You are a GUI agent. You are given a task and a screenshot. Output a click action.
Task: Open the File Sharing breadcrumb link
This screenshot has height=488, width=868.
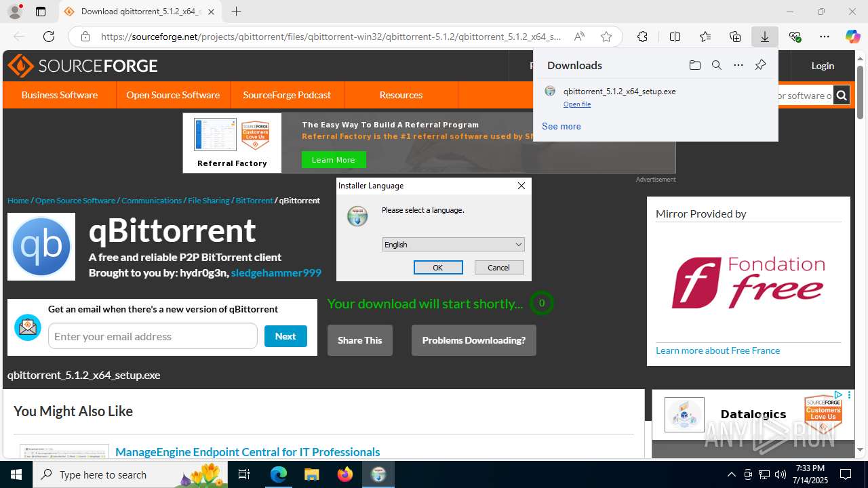point(209,201)
